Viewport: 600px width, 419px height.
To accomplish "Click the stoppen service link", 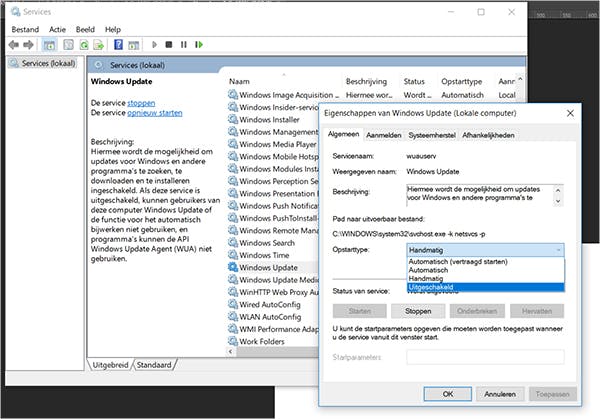I will coord(141,103).
